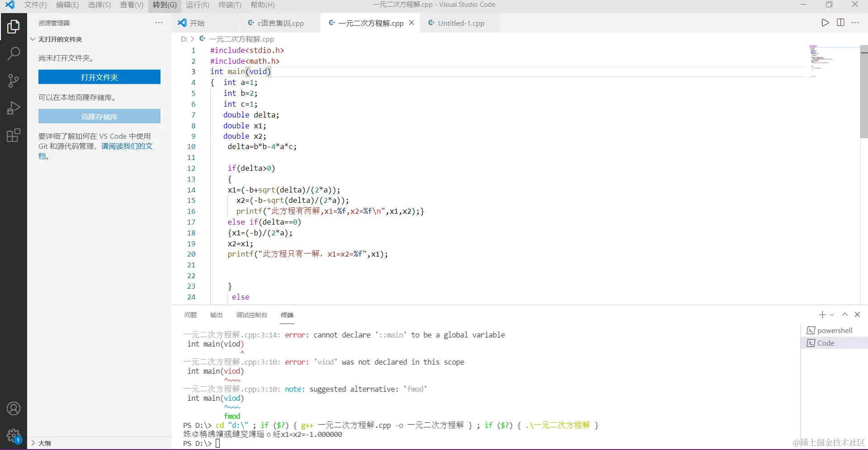Close the 一元二次方程解.cpp tab

[411, 23]
